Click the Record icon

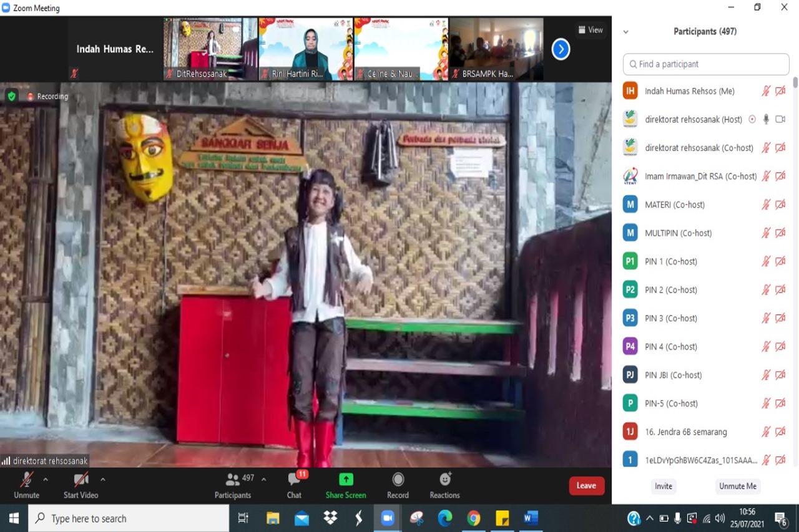click(398, 479)
